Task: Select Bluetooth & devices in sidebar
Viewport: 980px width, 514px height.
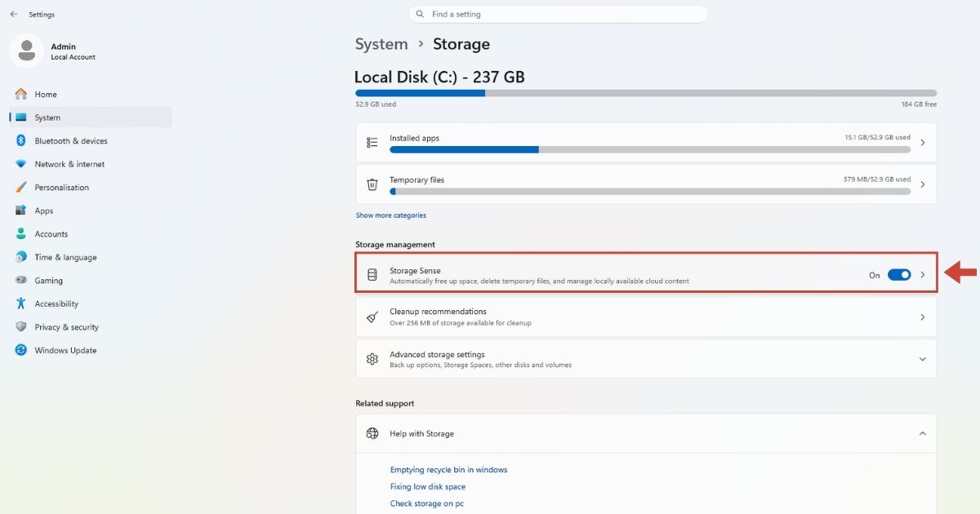Action: (x=91, y=140)
